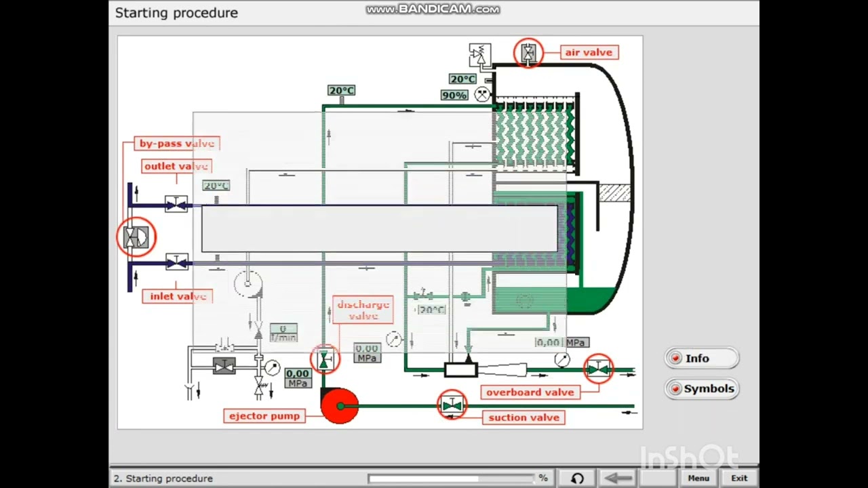Open the discharge valve icon

click(x=325, y=360)
